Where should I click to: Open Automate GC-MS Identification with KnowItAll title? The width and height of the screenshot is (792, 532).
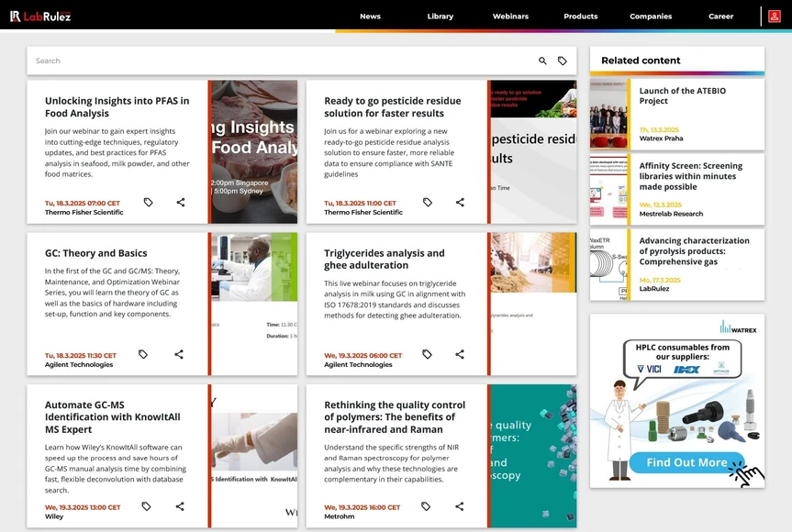pos(113,417)
